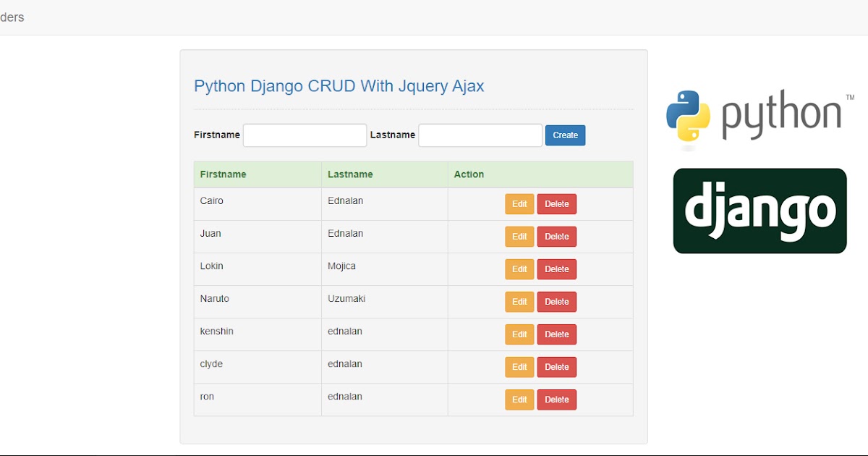Click the Lastname column header
The image size is (868, 456).
coord(350,174)
